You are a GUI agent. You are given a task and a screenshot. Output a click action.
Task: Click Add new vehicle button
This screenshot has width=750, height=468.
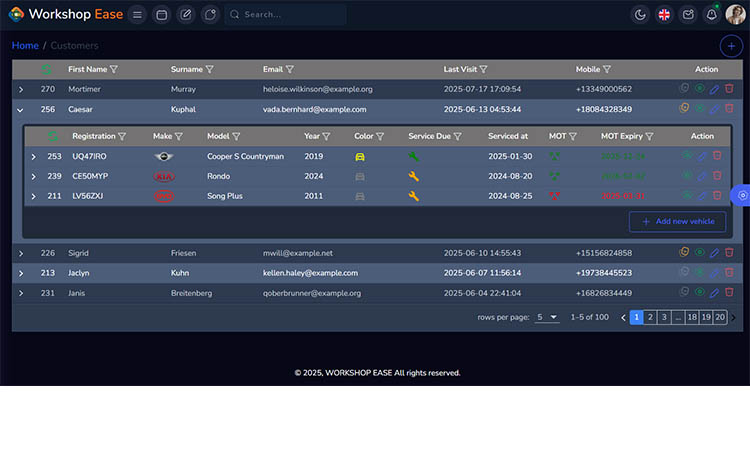tap(677, 222)
